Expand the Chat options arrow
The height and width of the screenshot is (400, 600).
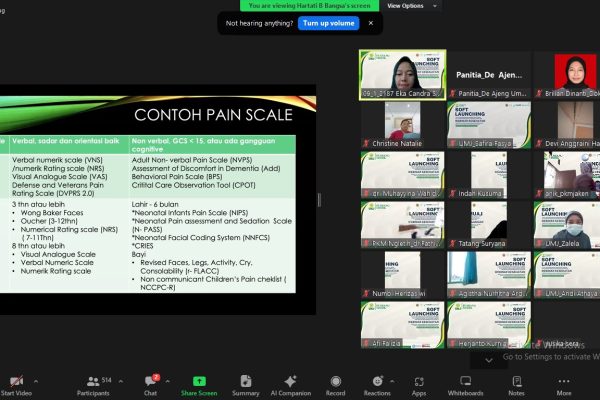(x=168, y=381)
